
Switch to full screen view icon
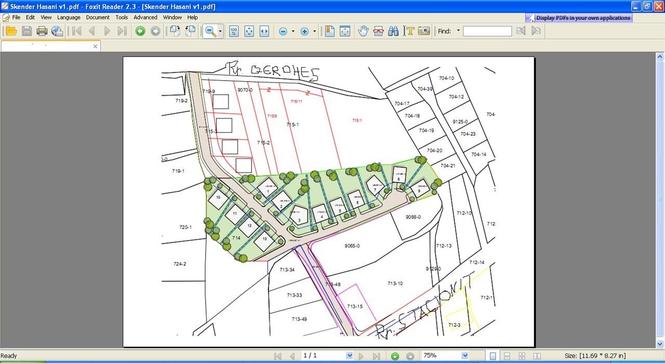click(345, 31)
